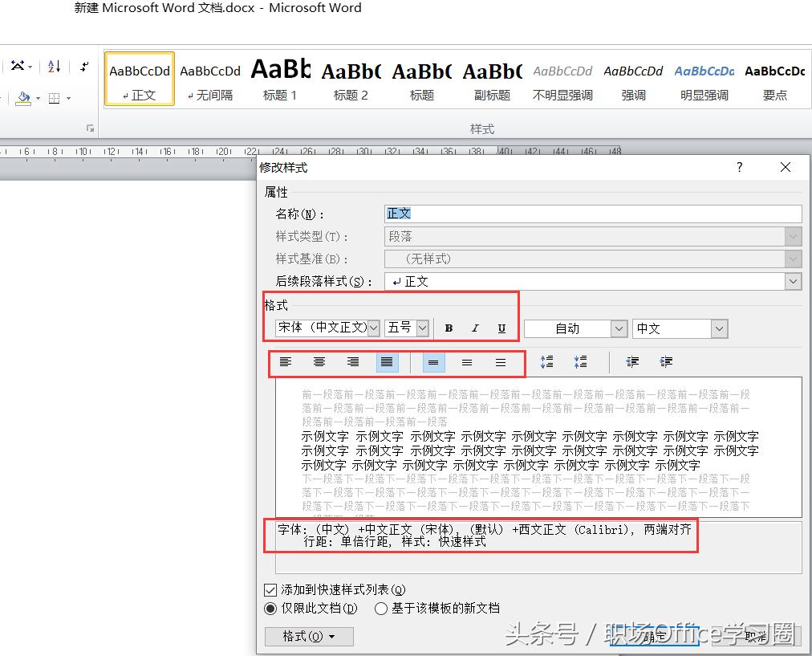Select center paragraph alignment
The height and width of the screenshot is (656, 812).
(x=319, y=361)
